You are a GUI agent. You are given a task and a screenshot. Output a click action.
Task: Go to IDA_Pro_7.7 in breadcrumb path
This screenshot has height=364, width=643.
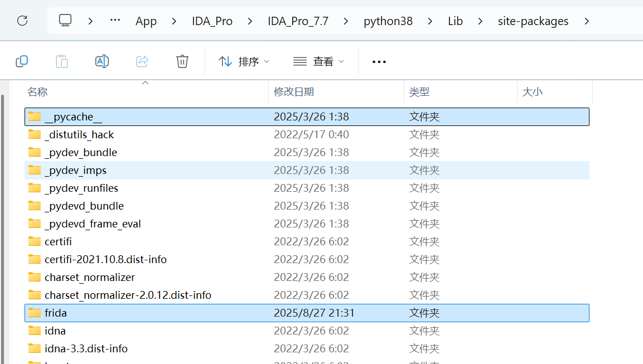coord(298,21)
